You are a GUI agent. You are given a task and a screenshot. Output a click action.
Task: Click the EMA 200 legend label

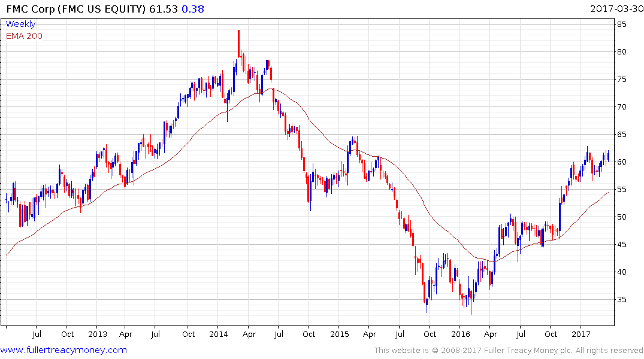24,36
